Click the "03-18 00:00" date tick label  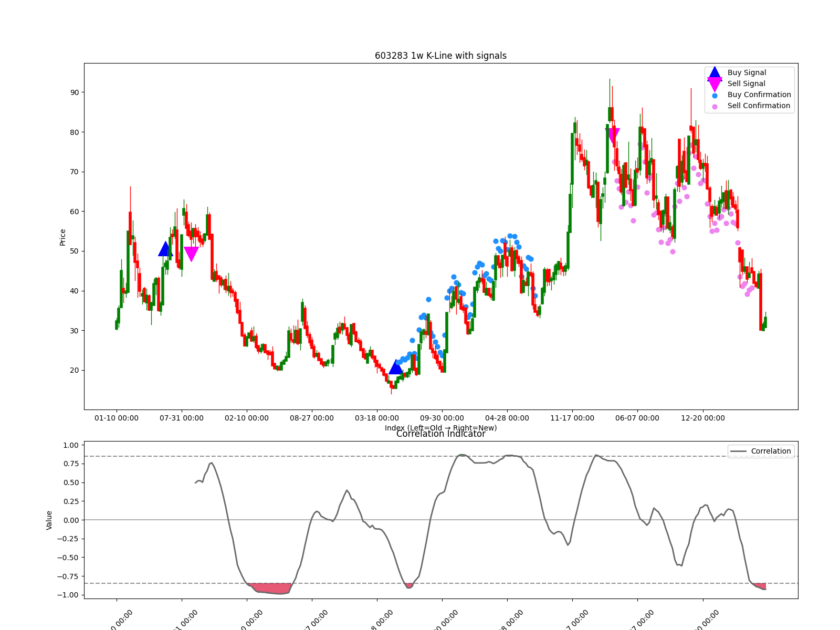pos(377,418)
